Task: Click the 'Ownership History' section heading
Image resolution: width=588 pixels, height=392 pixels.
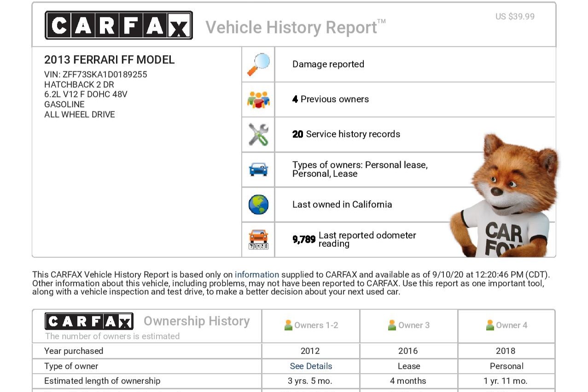Action: 197,321
